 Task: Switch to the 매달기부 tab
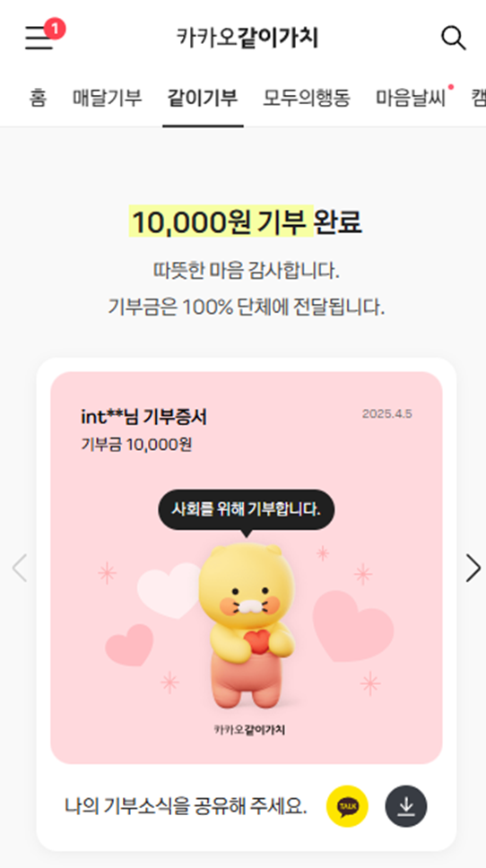(x=108, y=98)
